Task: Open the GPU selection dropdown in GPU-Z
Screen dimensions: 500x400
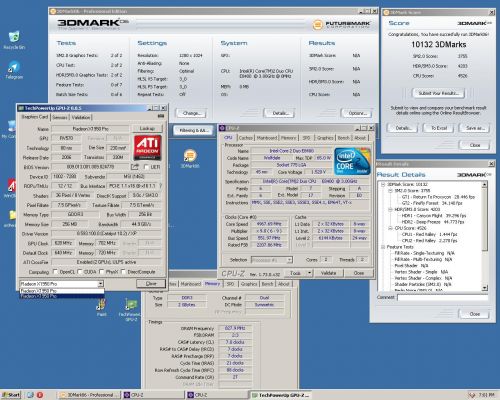Action: [100, 284]
